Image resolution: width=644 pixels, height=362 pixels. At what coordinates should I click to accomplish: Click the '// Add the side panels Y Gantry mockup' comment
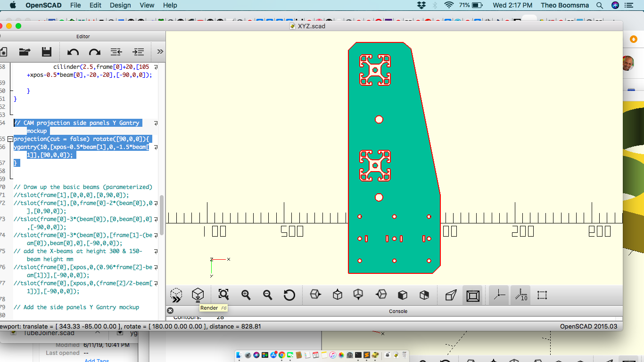(76, 307)
